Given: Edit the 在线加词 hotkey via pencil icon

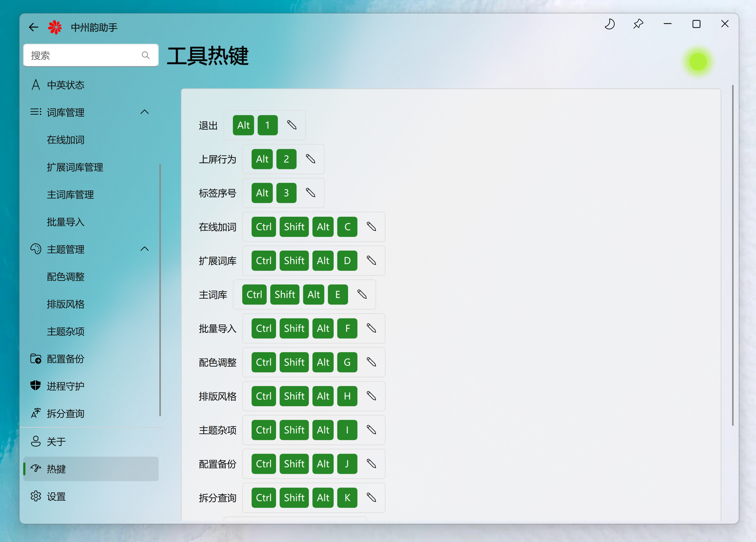Looking at the screenshot, I should click(371, 227).
